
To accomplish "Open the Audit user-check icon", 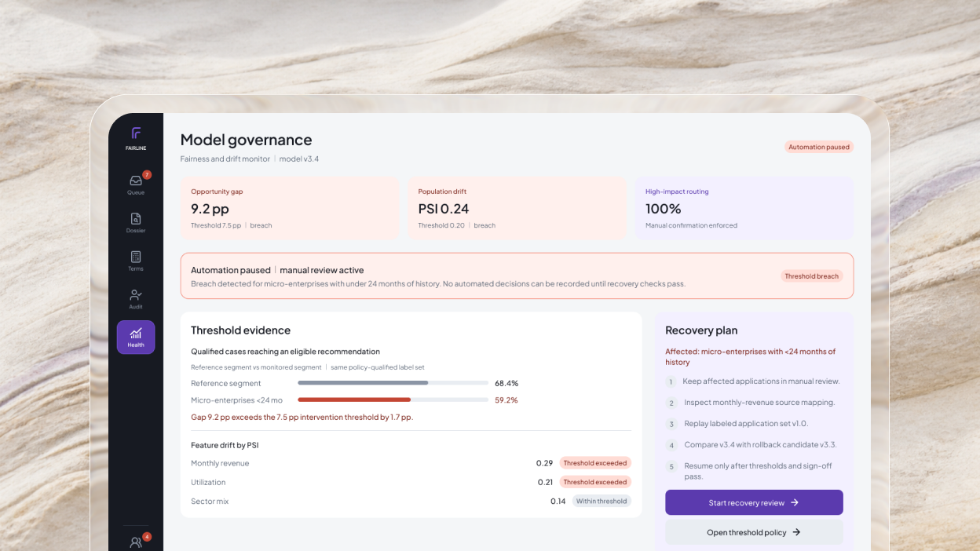I will [136, 295].
